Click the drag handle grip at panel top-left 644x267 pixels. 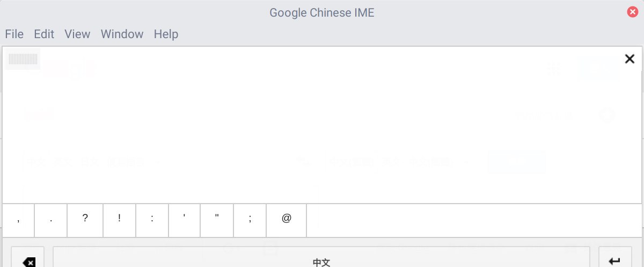(x=23, y=59)
